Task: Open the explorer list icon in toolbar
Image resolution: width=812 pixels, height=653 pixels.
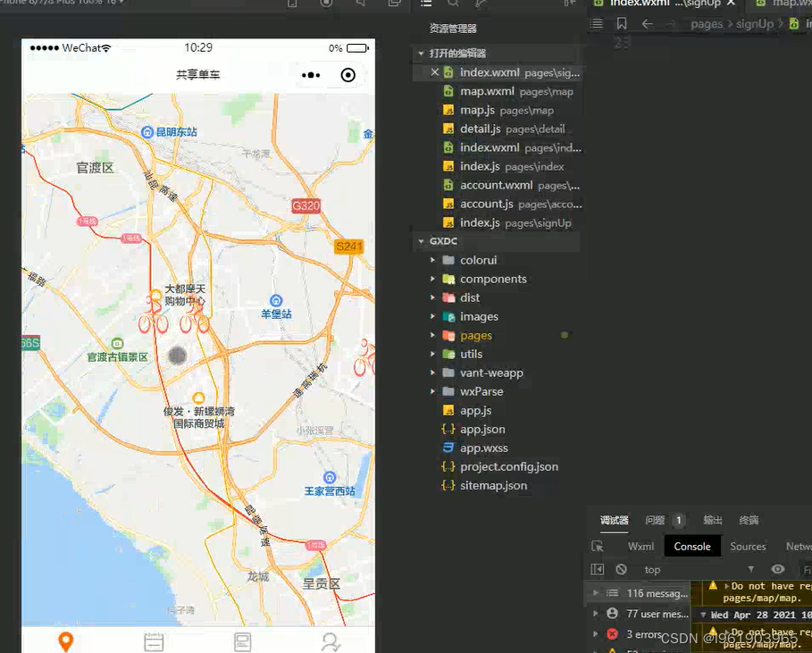Action: pos(426,3)
